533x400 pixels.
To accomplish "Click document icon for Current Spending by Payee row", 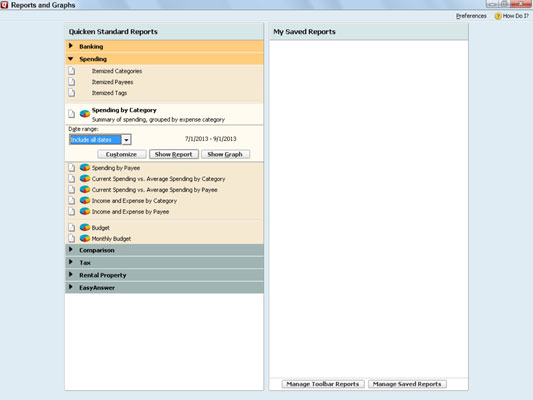I will tap(71, 189).
